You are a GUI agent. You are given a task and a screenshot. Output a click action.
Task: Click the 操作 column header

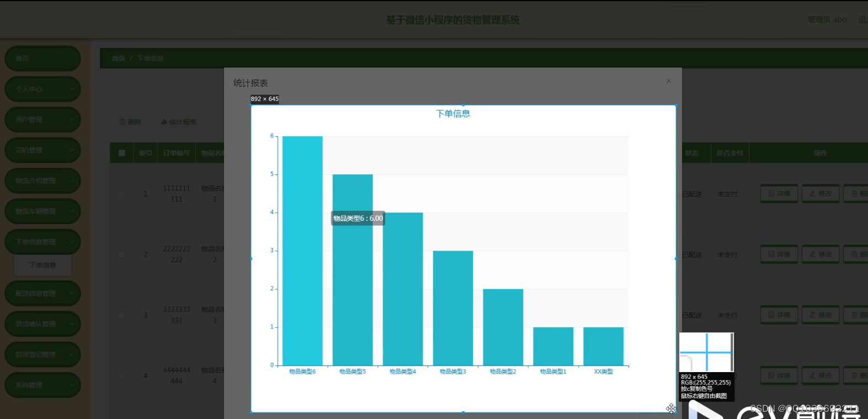click(x=821, y=153)
